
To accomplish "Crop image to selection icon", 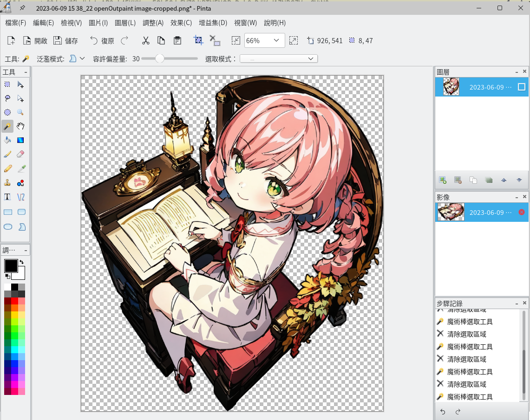I will point(198,40).
